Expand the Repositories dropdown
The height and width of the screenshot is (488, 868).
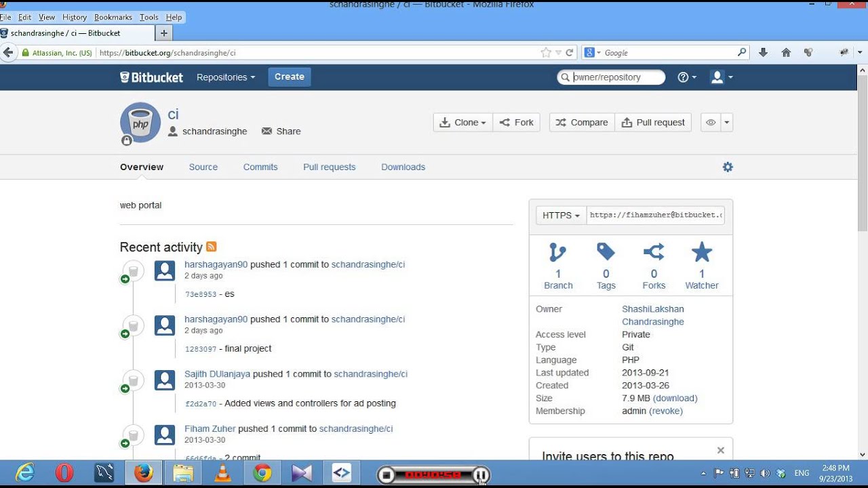point(226,77)
